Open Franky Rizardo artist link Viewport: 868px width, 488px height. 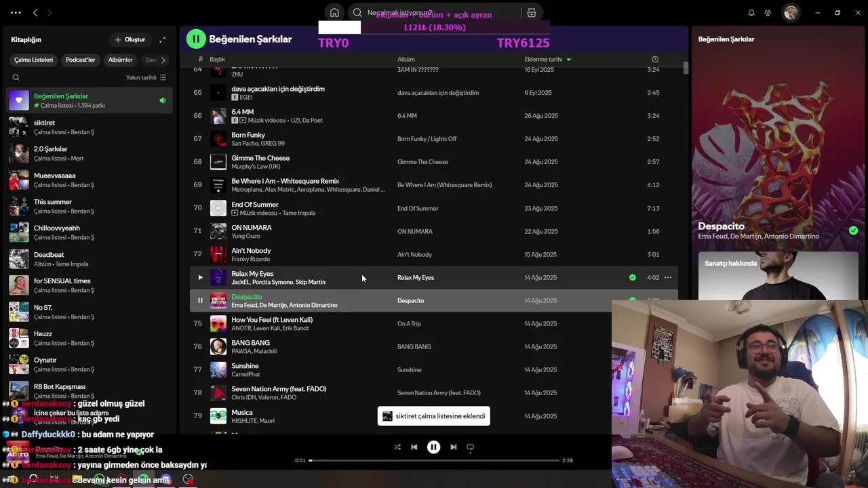[x=250, y=259]
